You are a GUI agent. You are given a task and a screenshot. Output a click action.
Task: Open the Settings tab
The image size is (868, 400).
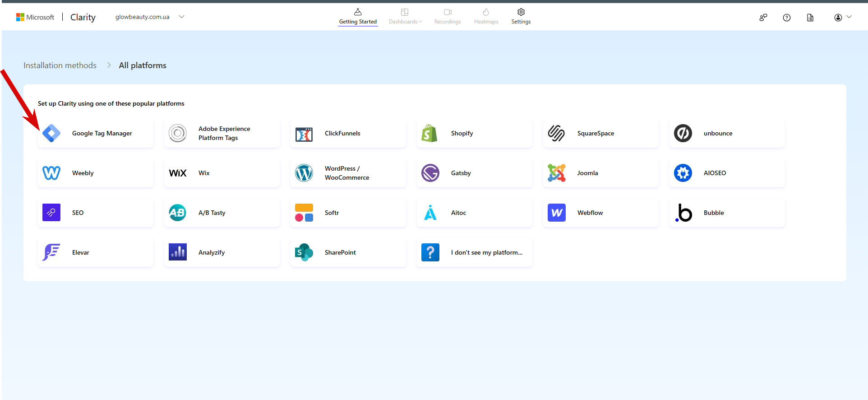[x=521, y=17]
